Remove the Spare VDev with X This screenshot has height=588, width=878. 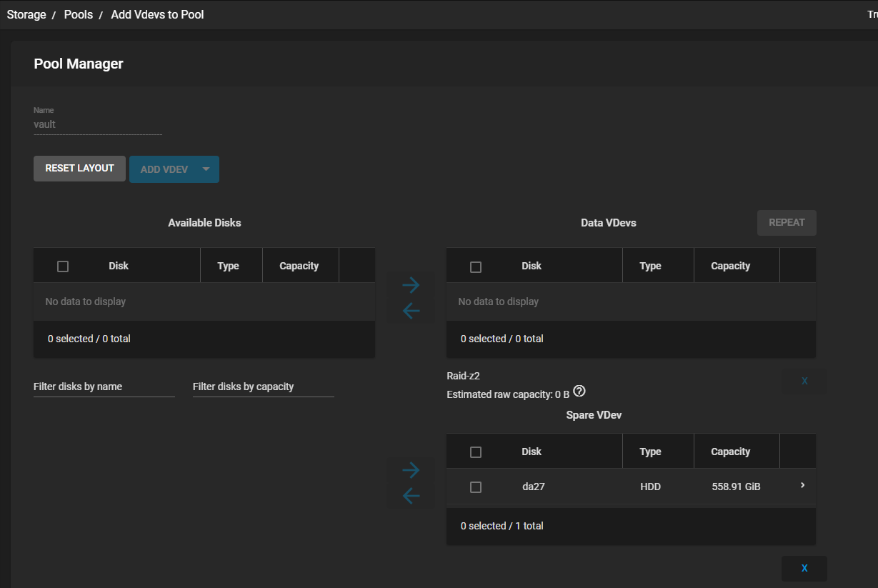pos(804,569)
